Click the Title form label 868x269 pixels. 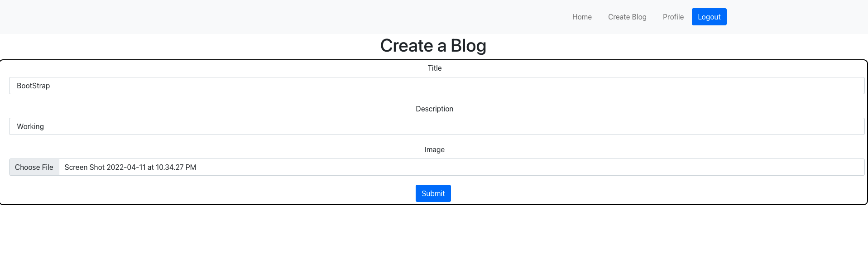click(x=434, y=68)
